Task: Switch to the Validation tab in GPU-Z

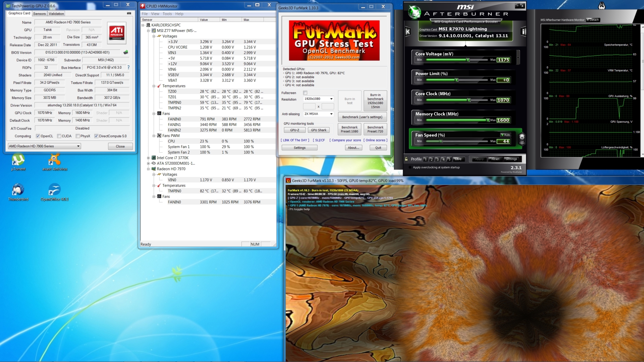Action: click(56, 14)
